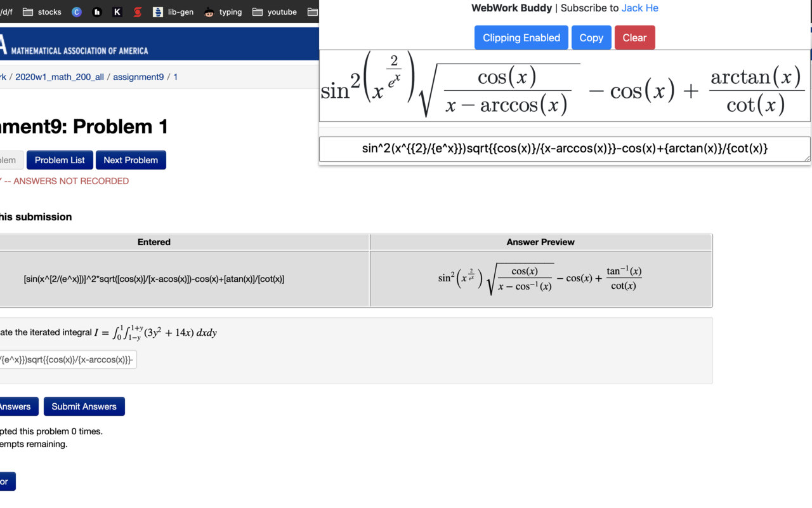Go to assignment9 breadcrumb link

click(x=138, y=77)
